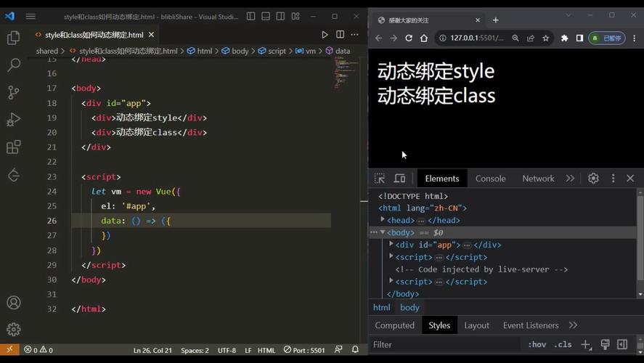Open the data breadcrumb segment

click(x=338, y=51)
